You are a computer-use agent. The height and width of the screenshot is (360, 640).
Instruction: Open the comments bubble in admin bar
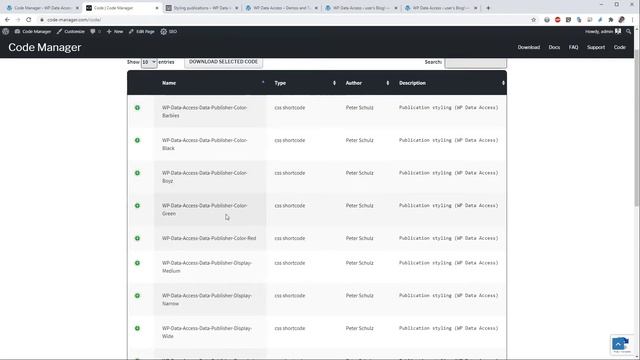click(95, 31)
